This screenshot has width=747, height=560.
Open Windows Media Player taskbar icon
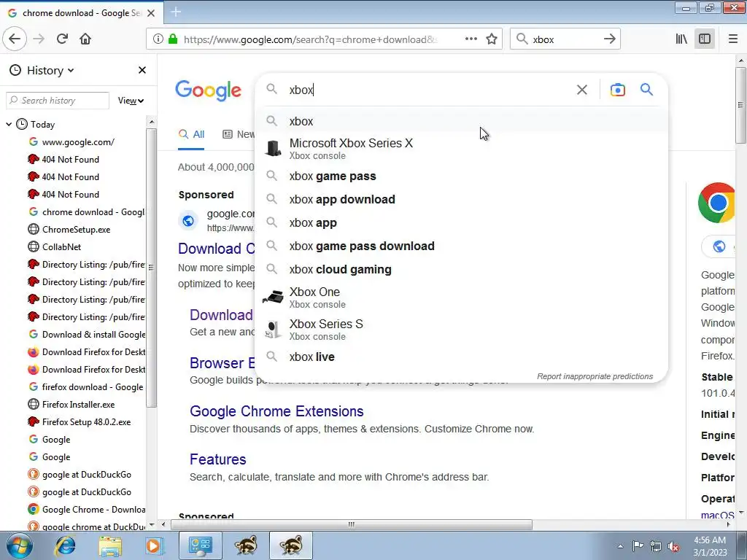click(153, 545)
